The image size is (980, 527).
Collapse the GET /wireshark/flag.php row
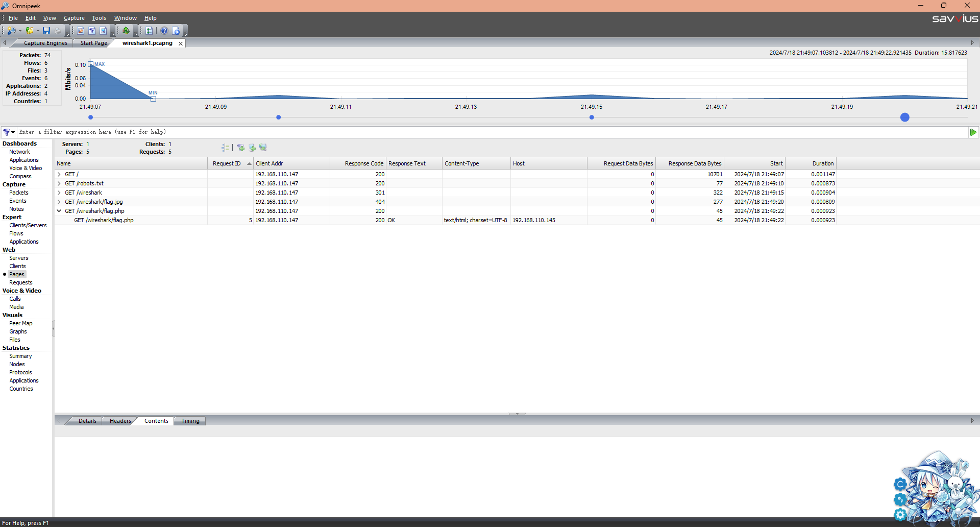click(x=59, y=211)
